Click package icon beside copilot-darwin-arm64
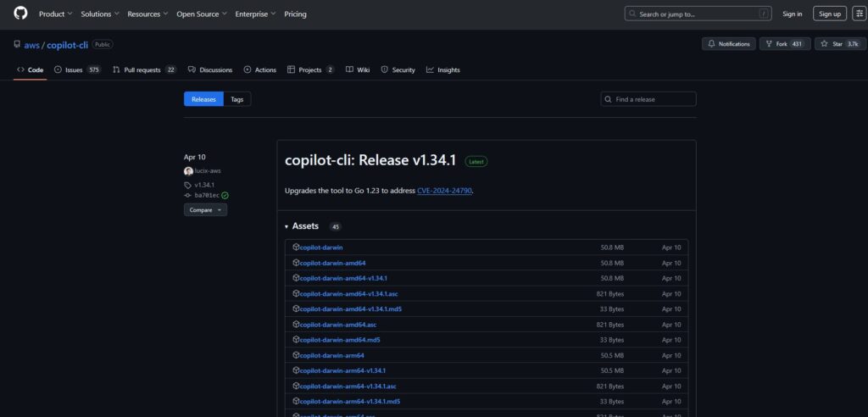Viewport: 868px width, 417px height. 296,355
